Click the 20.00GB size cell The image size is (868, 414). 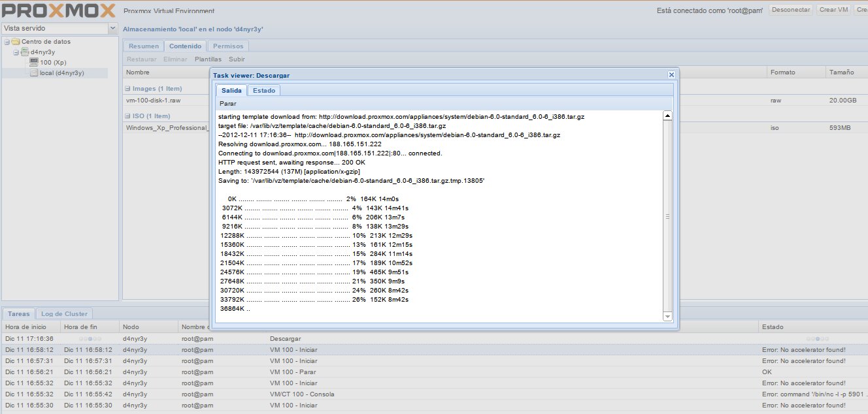pyautogui.click(x=843, y=101)
